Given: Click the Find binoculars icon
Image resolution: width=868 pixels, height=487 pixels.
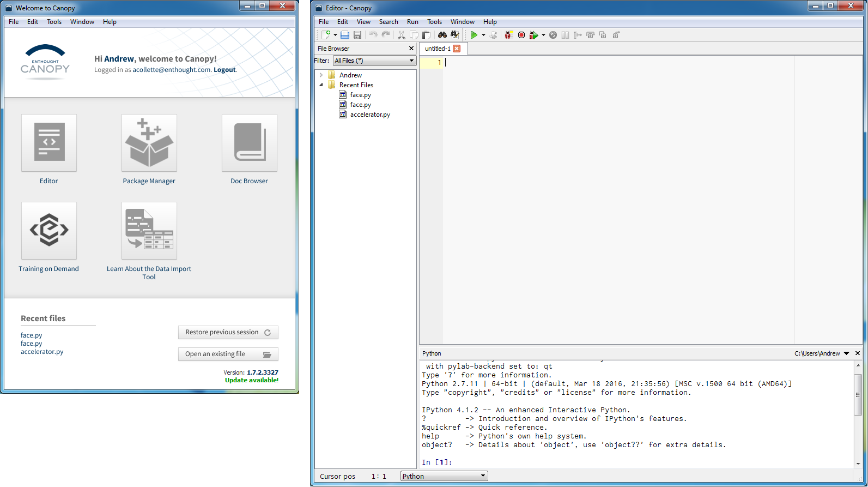Looking at the screenshot, I should click(442, 35).
